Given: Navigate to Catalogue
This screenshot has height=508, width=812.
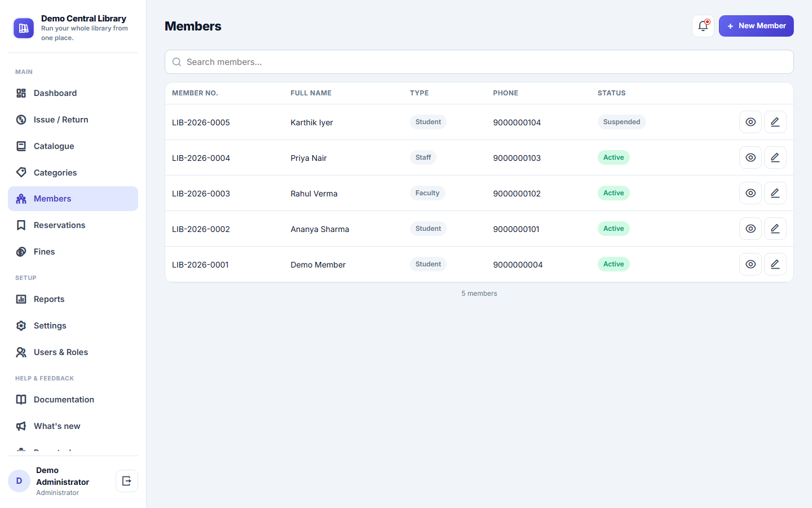Looking at the screenshot, I should point(73,146).
